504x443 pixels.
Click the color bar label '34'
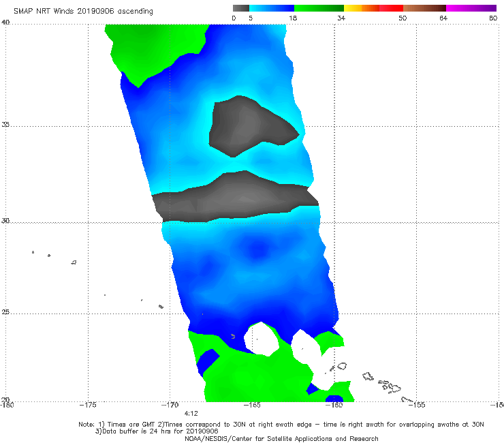point(341,18)
